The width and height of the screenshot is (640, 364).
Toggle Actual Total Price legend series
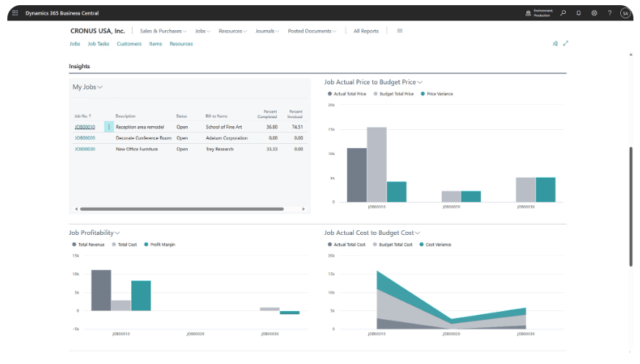point(347,94)
